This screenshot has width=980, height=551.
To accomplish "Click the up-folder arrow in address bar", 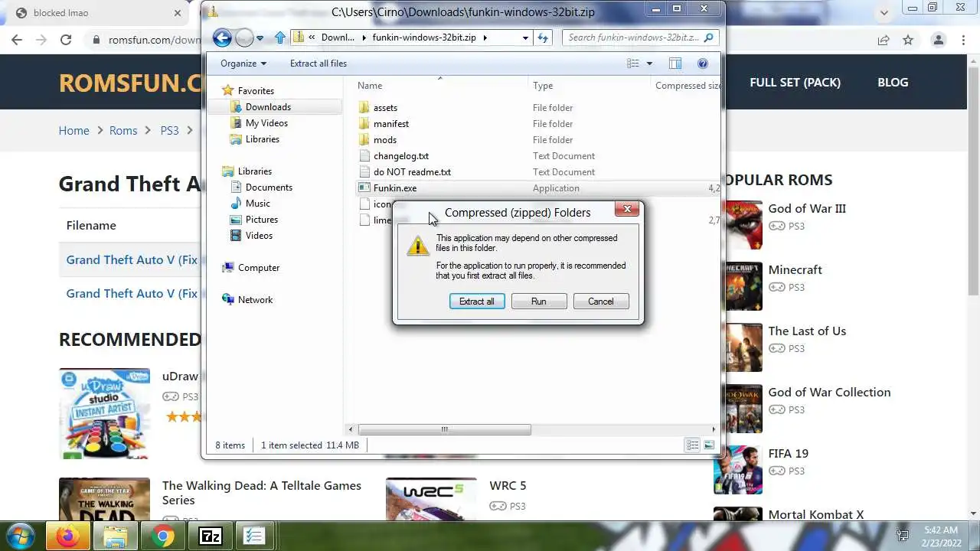I will pyautogui.click(x=280, y=37).
